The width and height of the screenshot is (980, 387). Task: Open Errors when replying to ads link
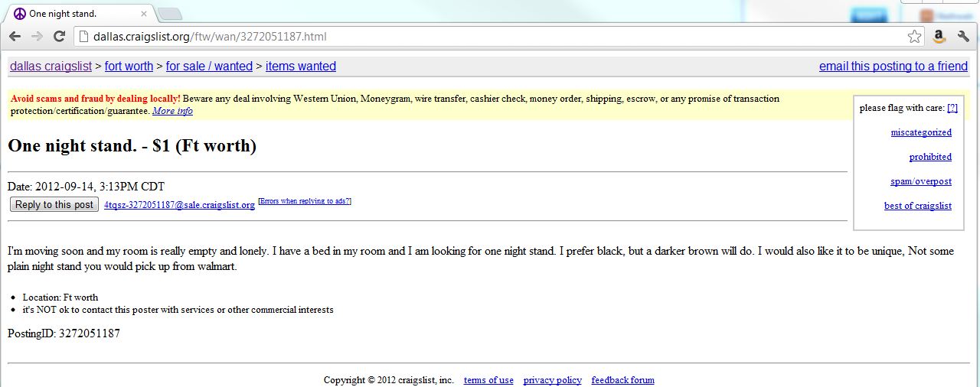(x=305, y=201)
